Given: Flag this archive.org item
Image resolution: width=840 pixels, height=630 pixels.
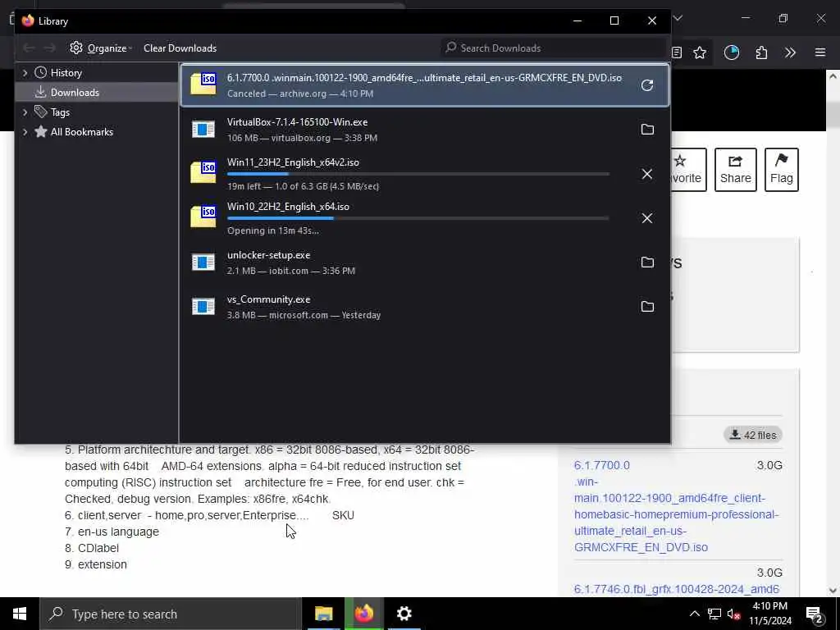Looking at the screenshot, I should [x=781, y=170].
